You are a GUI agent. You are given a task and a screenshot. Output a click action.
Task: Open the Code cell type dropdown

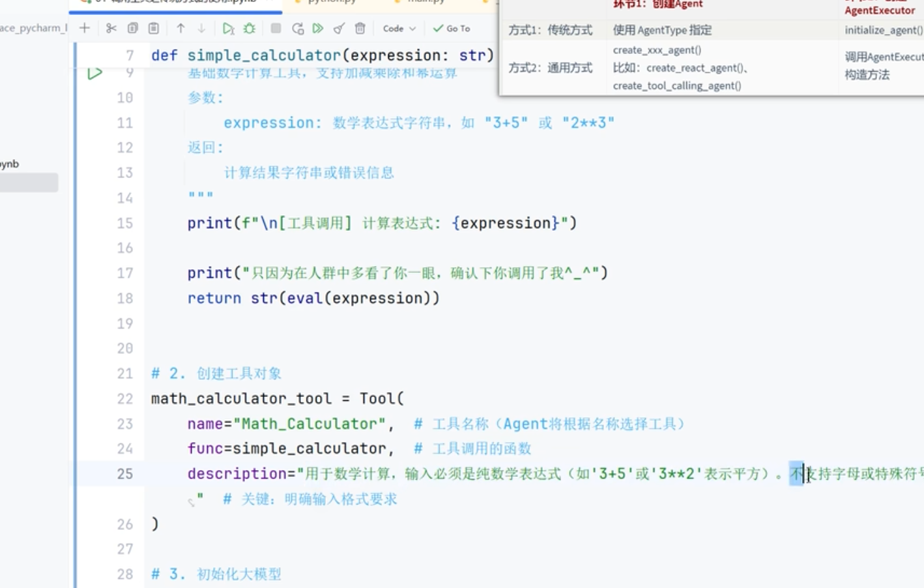399,28
